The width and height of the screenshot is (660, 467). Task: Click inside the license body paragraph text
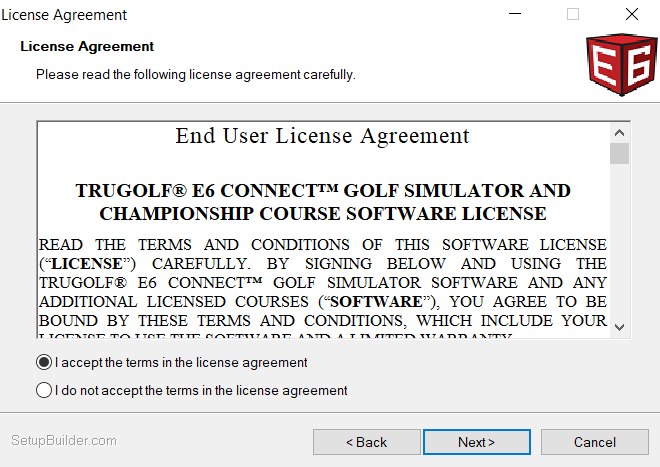coord(322,282)
